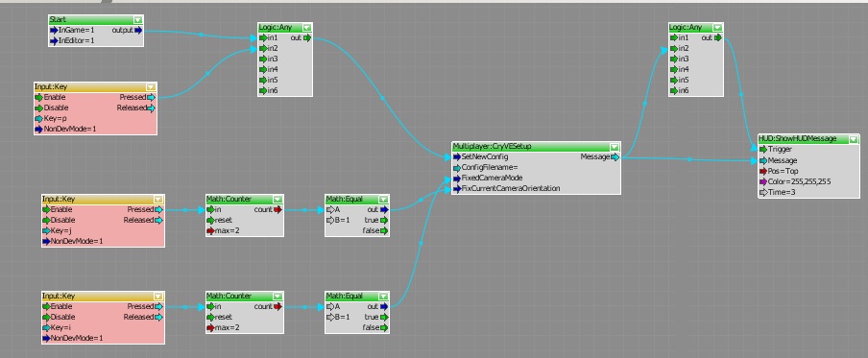Image resolution: width=868 pixels, height=358 pixels.
Task: Click the Start node output port arrow
Action: click(138, 31)
